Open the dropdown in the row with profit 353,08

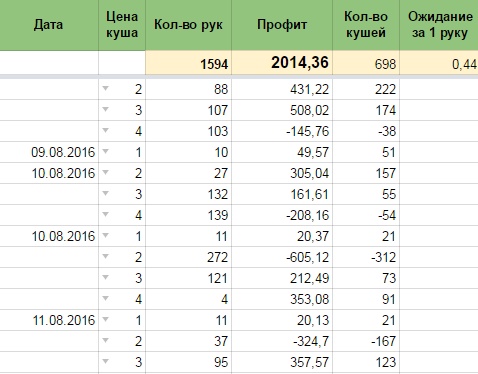(x=106, y=298)
